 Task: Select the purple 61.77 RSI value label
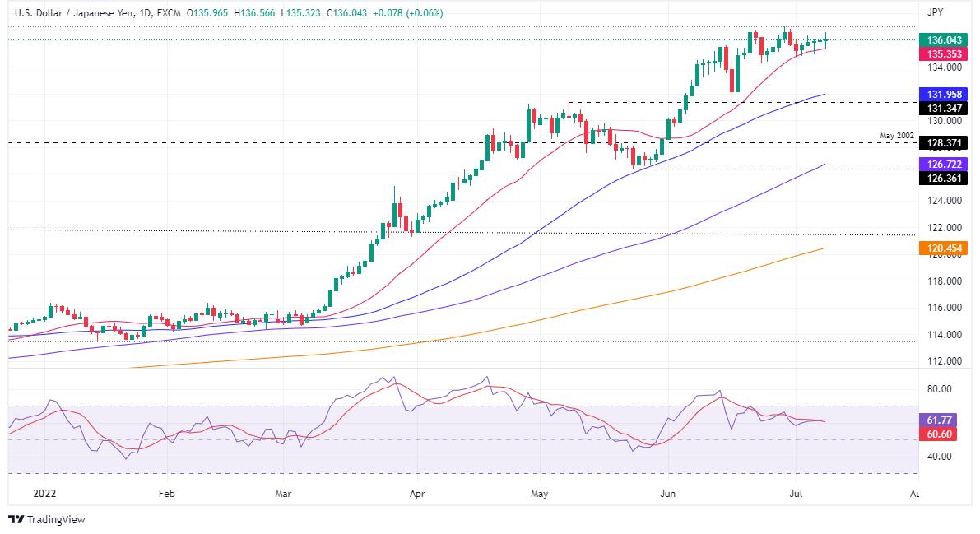click(x=939, y=420)
